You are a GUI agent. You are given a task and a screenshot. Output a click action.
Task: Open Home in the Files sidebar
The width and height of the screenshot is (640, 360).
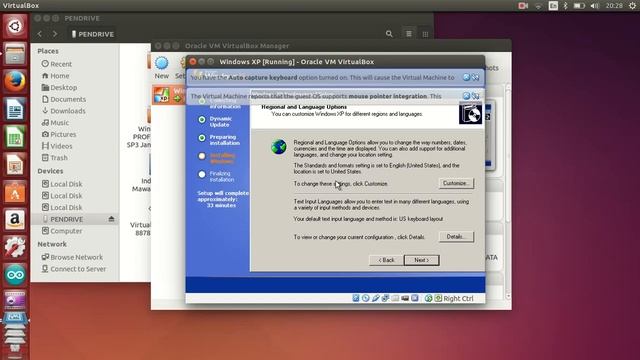pos(56,76)
